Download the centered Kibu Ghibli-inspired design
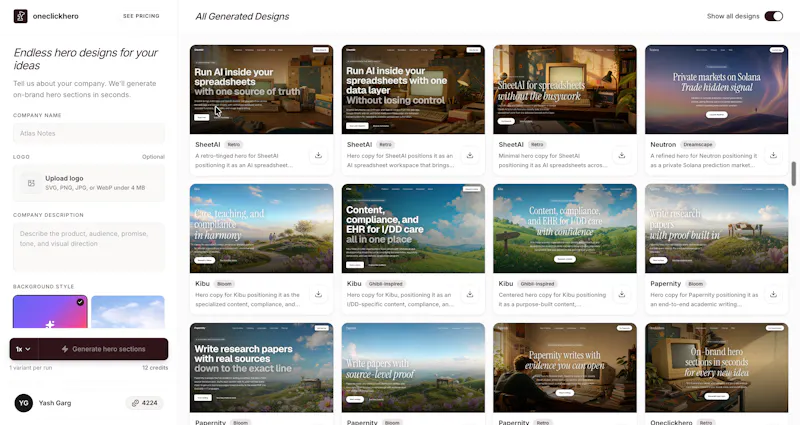800x425 pixels. coord(622,294)
